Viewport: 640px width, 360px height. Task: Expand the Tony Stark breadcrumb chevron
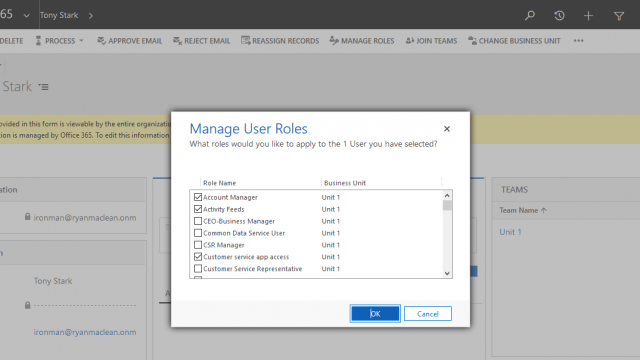[x=91, y=16]
